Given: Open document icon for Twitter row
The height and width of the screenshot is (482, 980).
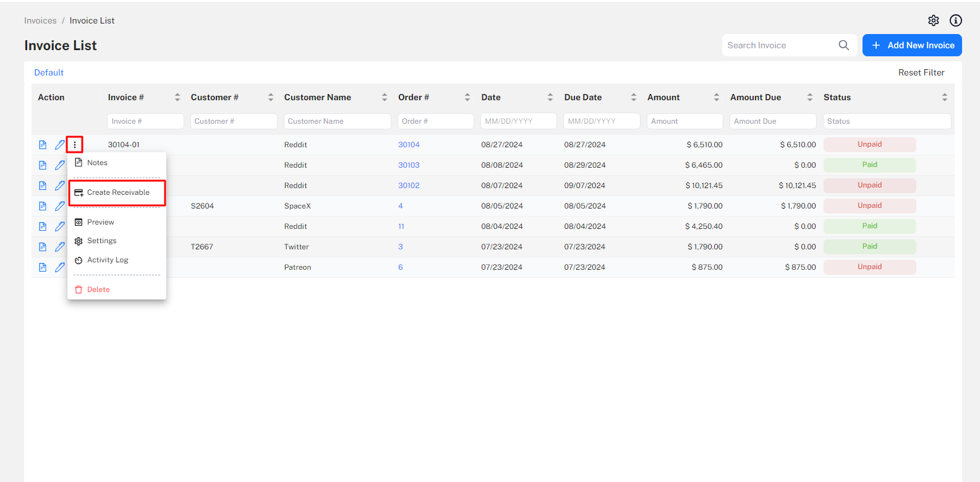Looking at the screenshot, I should 43,247.
